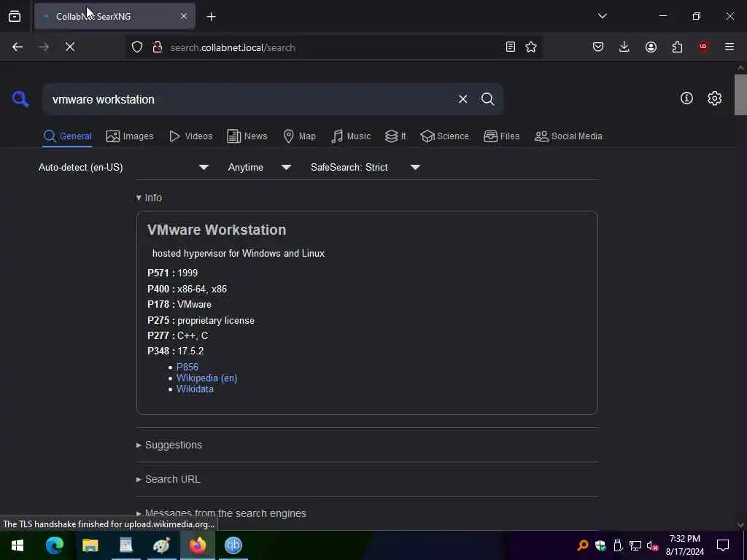Open the P856 link

pos(187,367)
